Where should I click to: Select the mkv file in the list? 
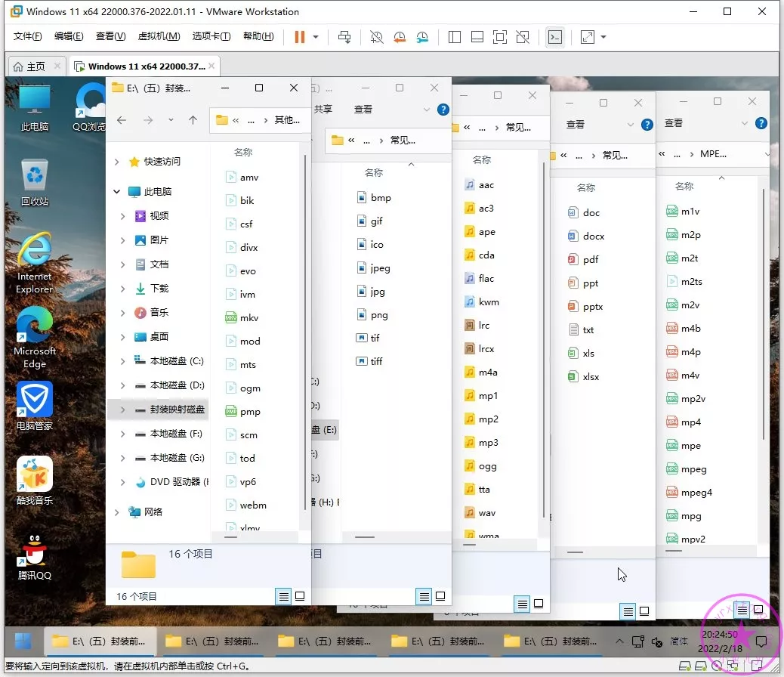point(249,318)
